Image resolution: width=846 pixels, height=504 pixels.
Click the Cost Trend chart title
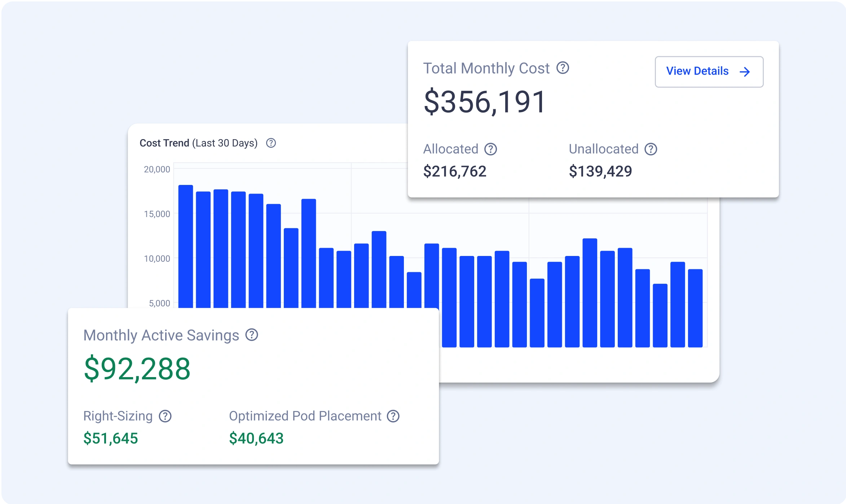coord(198,143)
